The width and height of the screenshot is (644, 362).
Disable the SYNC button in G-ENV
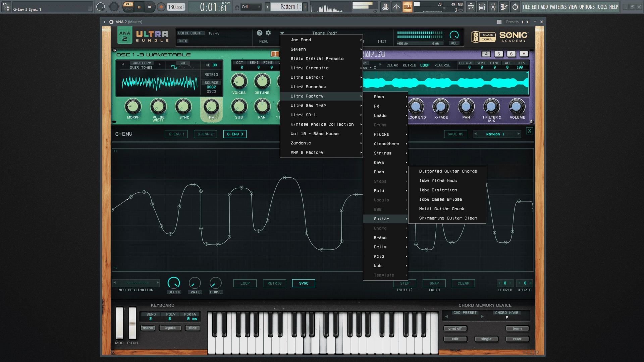(x=304, y=283)
